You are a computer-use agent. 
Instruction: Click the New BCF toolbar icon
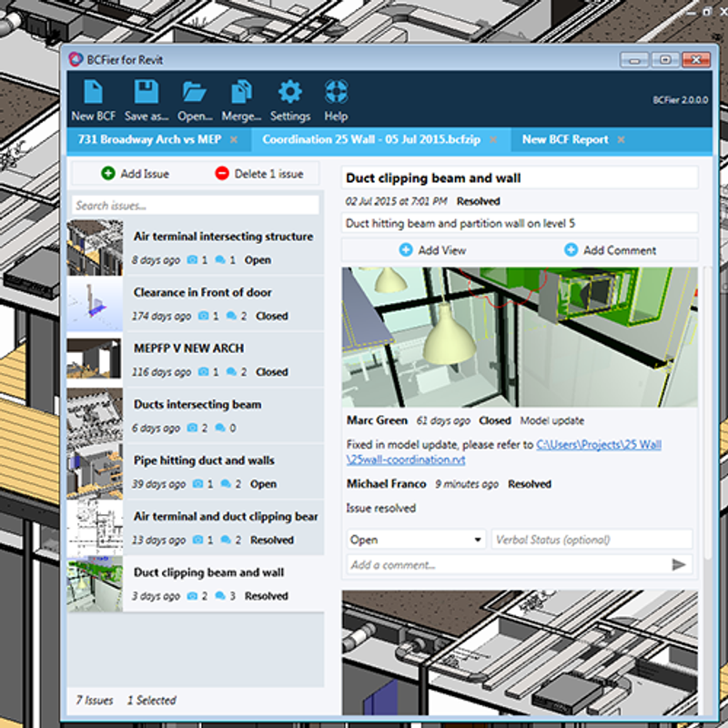(94, 92)
